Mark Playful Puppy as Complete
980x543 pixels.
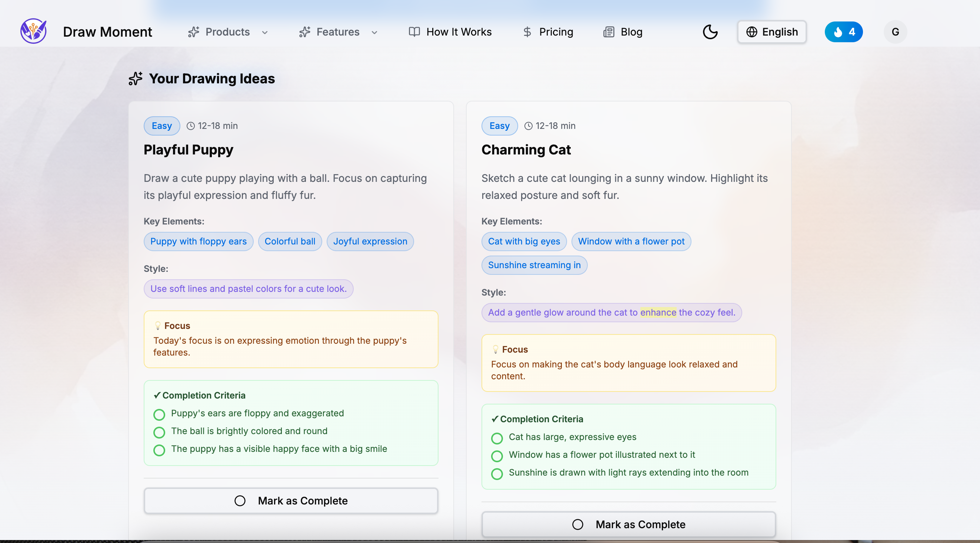click(291, 500)
